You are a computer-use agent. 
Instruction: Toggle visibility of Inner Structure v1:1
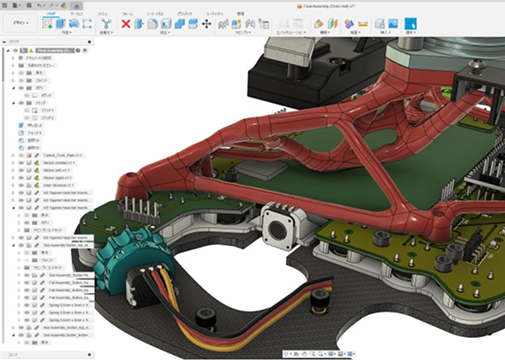pos(21,185)
